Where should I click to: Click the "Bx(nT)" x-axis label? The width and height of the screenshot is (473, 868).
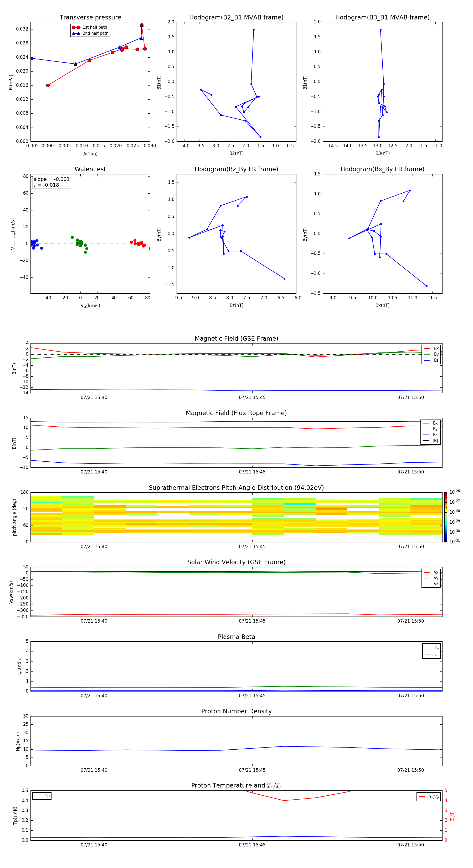[382, 305]
